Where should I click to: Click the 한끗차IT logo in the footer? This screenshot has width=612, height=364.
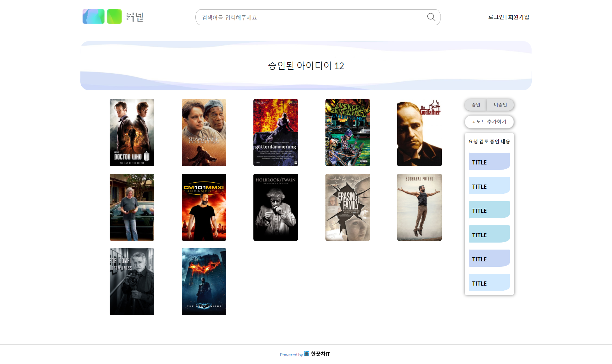pyautogui.click(x=317, y=354)
